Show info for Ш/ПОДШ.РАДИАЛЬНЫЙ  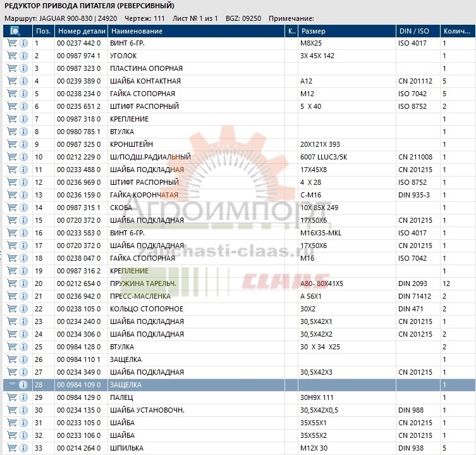coord(23,157)
